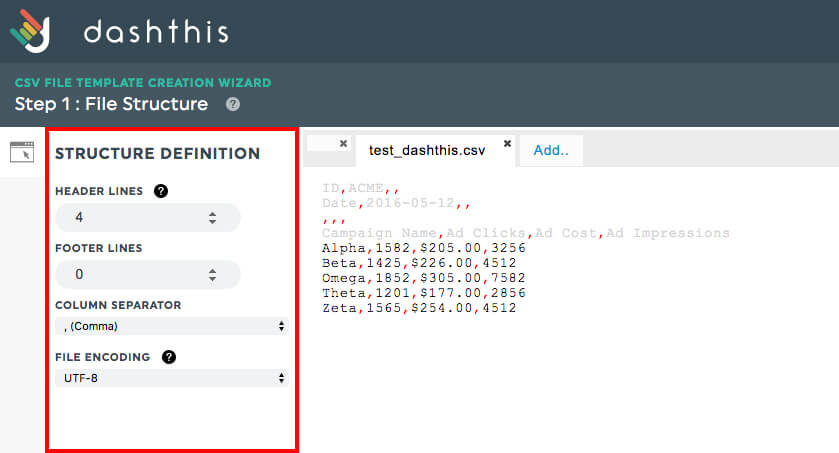The width and height of the screenshot is (839, 453).
Task: Click the 'Theta,1201,$177.00,2856' row
Action: click(424, 293)
